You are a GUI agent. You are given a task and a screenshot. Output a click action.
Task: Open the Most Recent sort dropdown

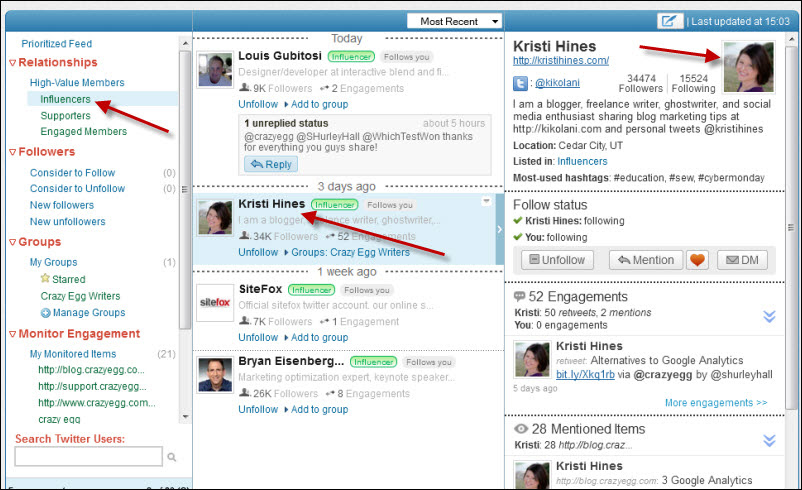click(454, 21)
